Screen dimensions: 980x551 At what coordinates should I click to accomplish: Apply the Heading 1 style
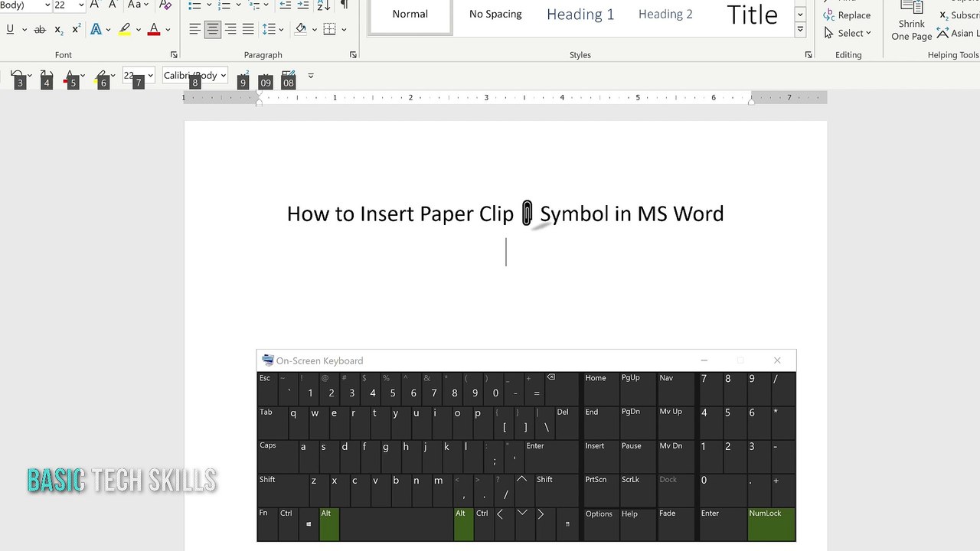point(580,15)
